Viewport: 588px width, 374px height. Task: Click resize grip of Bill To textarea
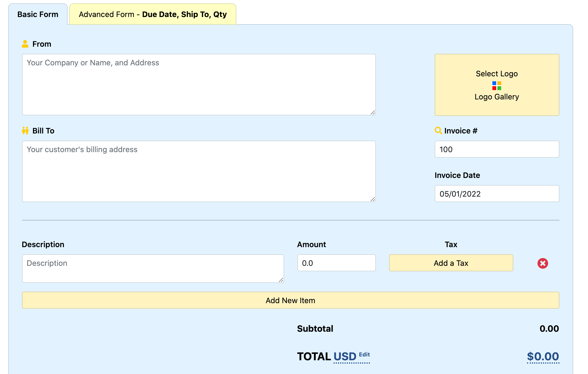pyautogui.click(x=373, y=199)
